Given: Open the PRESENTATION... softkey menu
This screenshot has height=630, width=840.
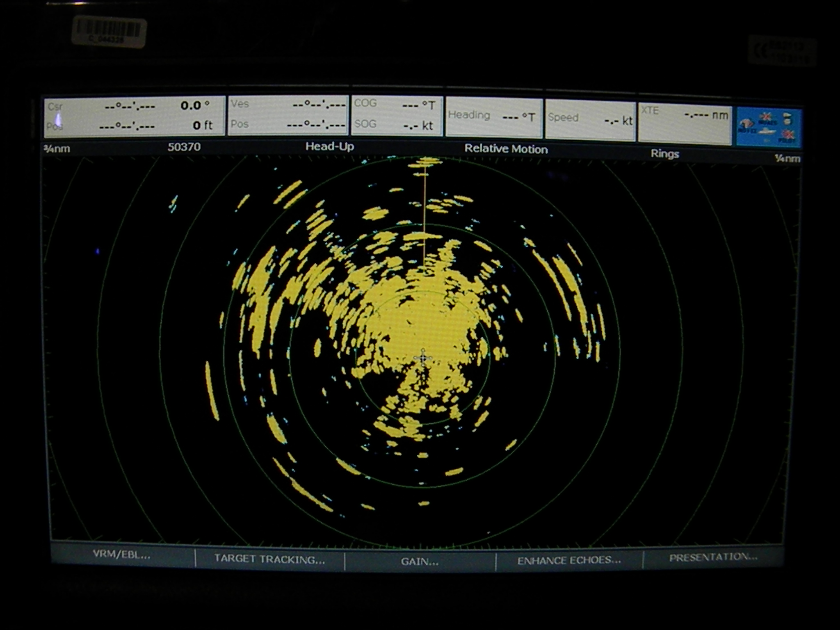Looking at the screenshot, I should point(713,557).
